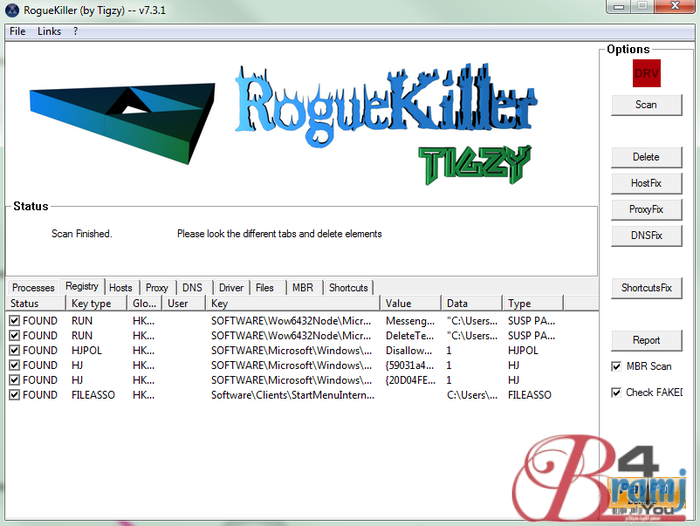
Task: Sort by the Status column header
Action: click(x=36, y=304)
